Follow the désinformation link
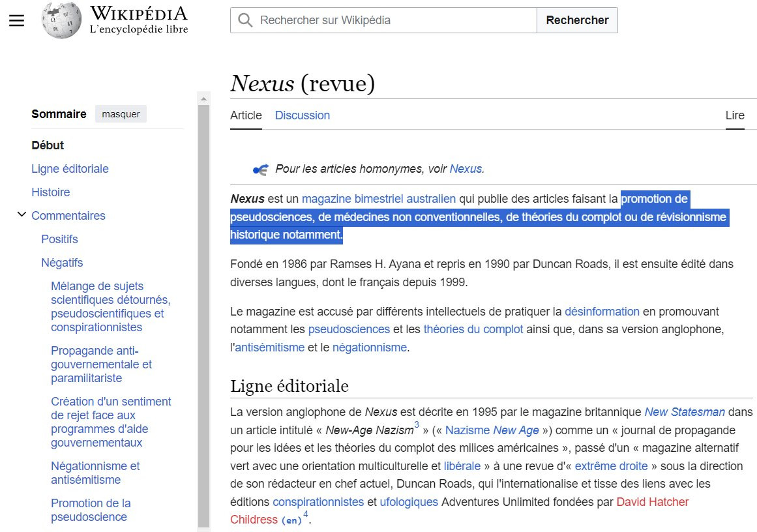This screenshot has width=757, height=532. [x=602, y=312]
